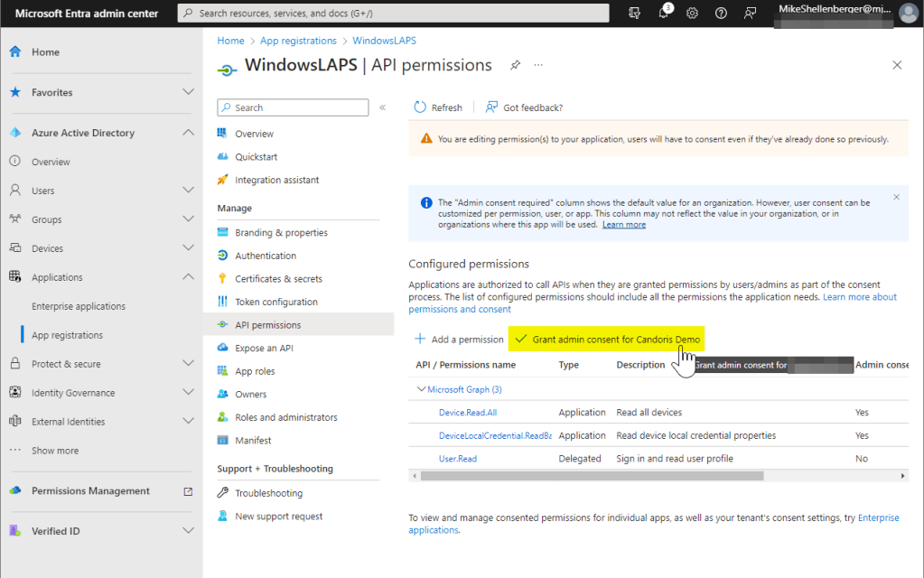Open Cloud Shell icon in header
The height and width of the screenshot is (578, 924).
click(x=635, y=14)
